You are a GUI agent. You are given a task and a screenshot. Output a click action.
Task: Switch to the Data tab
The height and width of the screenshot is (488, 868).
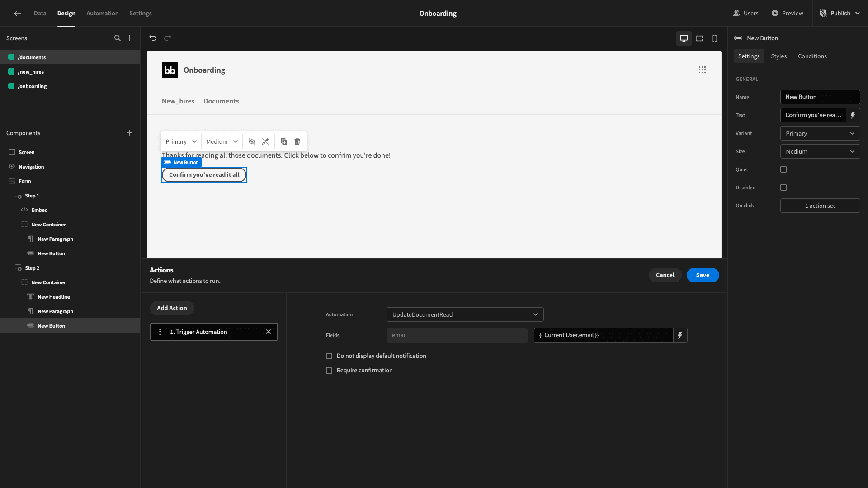click(40, 14)
